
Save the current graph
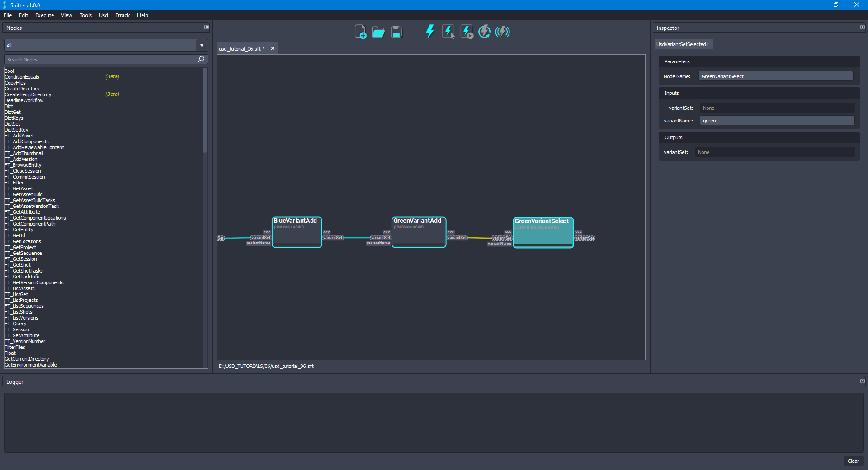pyautogui.click(x=396, y=32)
